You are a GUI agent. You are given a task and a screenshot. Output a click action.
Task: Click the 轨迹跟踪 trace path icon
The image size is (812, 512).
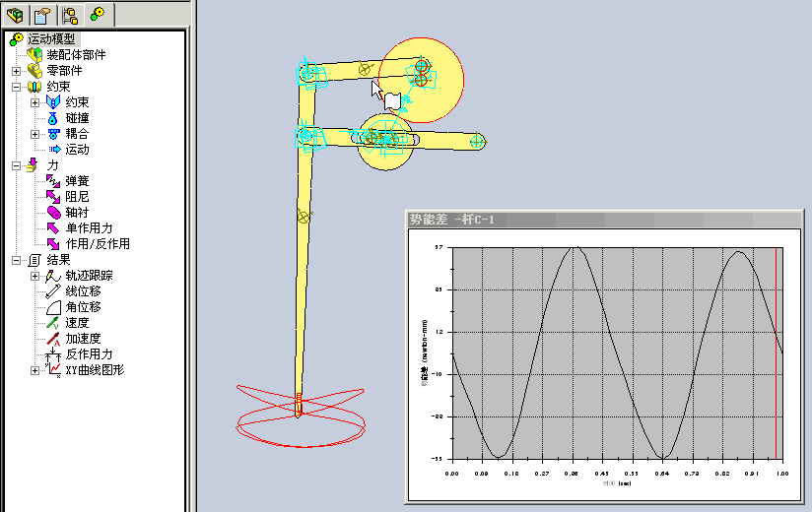point(53,276)
